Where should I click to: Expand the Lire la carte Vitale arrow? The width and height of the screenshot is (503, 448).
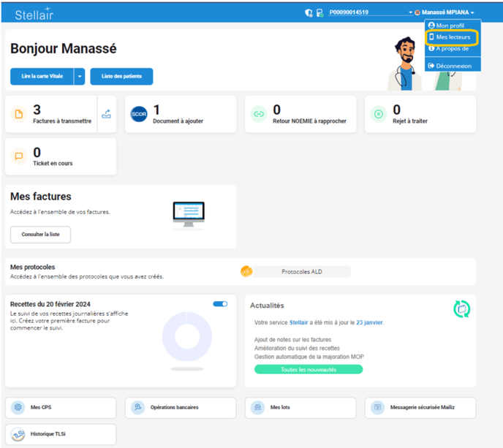click(x=80, y=76)
